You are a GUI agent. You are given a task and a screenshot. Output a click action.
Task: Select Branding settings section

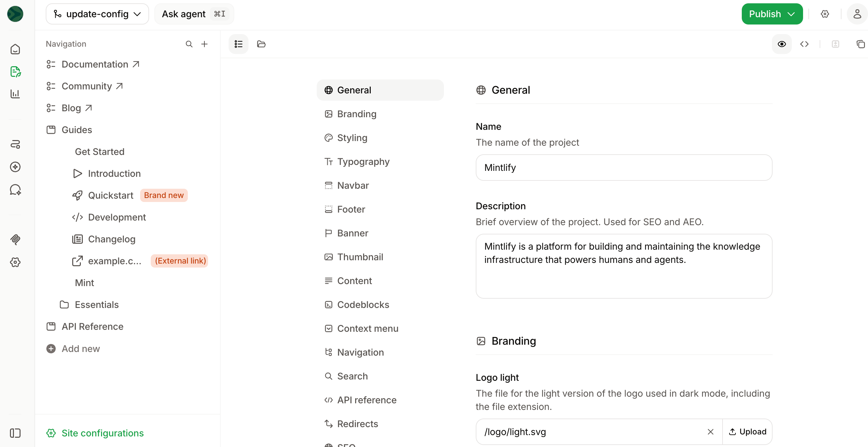point(380,114)
